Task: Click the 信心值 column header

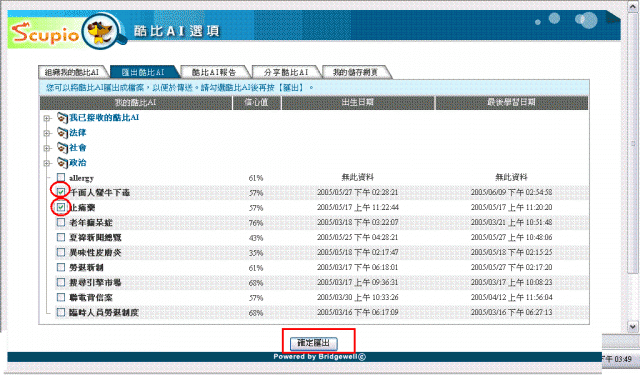Action: [x=257, y=103]
